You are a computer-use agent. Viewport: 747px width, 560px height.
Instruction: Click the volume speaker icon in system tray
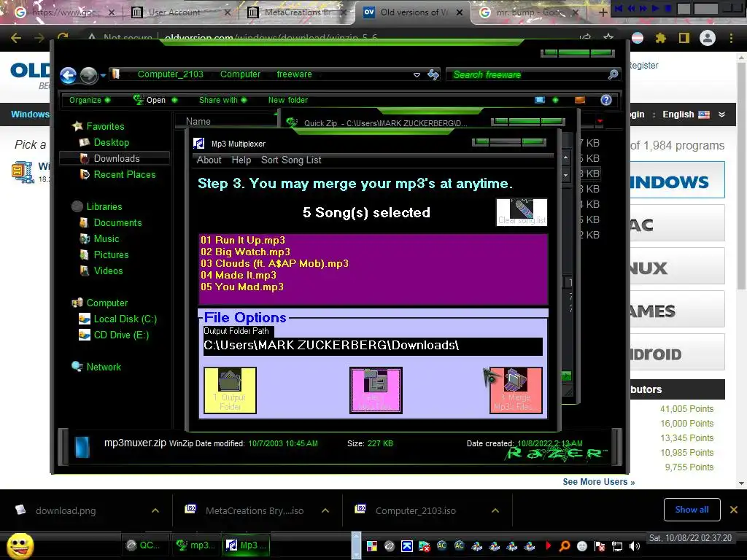635,546
